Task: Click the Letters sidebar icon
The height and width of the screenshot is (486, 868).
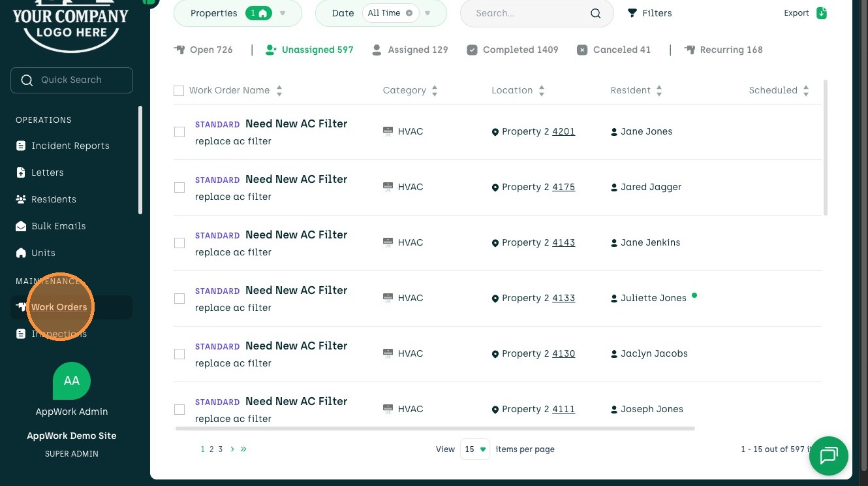Action: pyautogui.click(x=21, y=172)
